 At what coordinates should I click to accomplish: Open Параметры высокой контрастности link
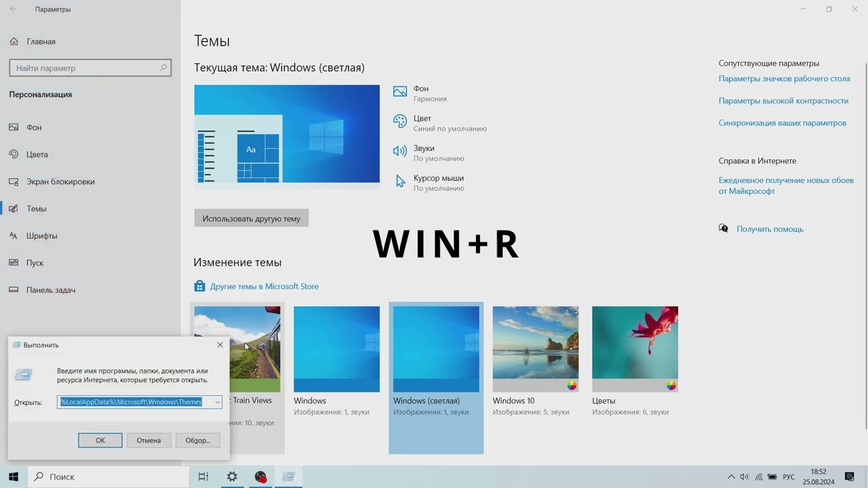(783, 101)
